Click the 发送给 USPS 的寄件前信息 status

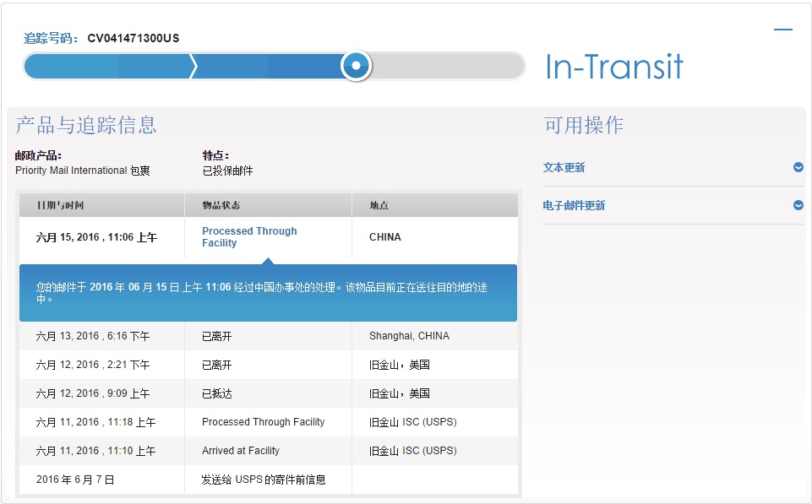point(263,480)
